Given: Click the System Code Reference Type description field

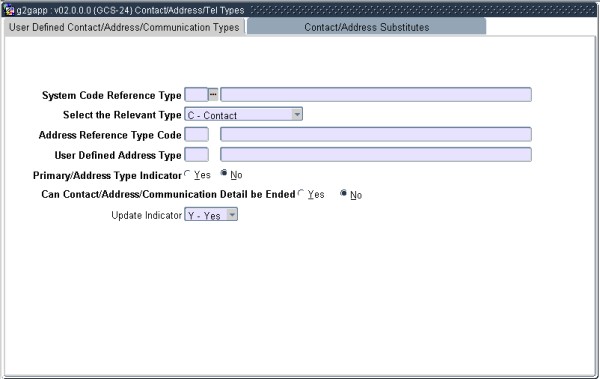Looking at the screenshot, I should point(376,95).
